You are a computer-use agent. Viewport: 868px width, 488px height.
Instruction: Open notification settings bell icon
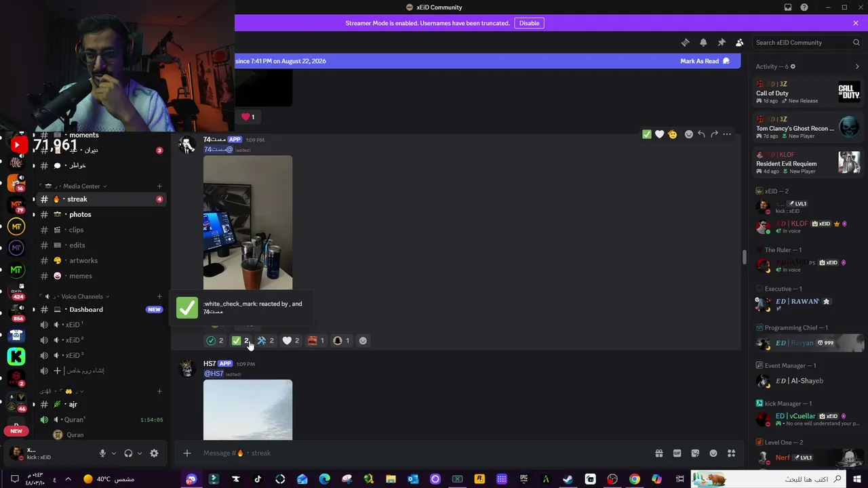pyautogui.click(x=703, y=42)
